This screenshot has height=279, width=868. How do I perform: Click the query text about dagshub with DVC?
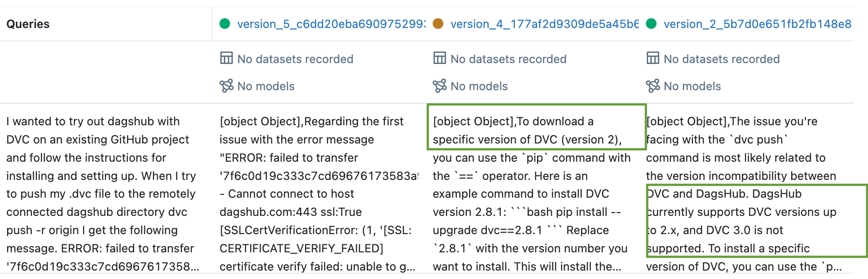103,194
